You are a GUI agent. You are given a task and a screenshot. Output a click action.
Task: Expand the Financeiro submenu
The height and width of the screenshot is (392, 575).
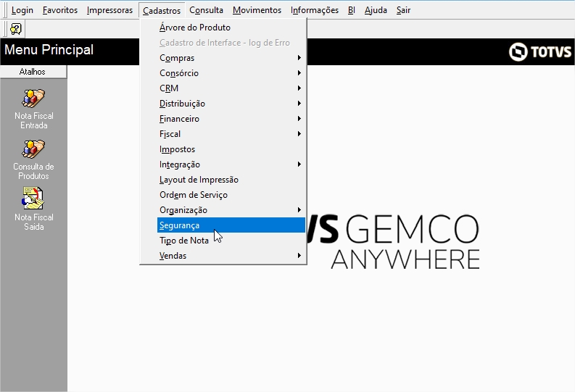pyautogui.click(x=231, y=119)
